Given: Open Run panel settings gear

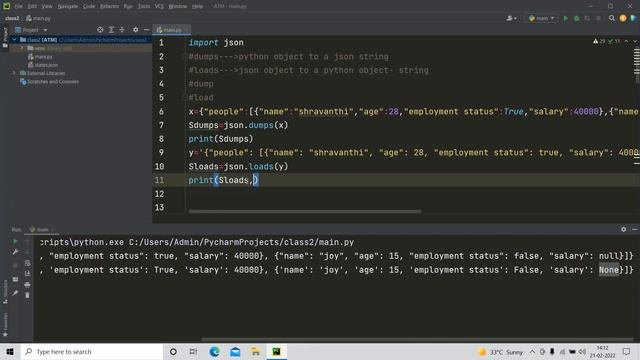Looking at the screenshot, I should (624, 229).
